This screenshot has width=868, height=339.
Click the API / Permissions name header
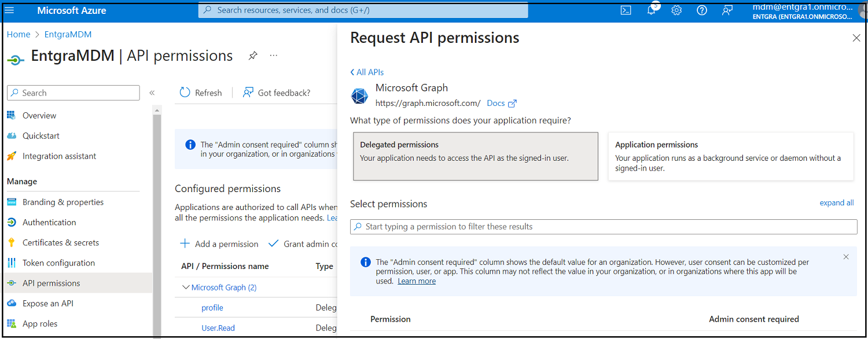coord(225,266)
